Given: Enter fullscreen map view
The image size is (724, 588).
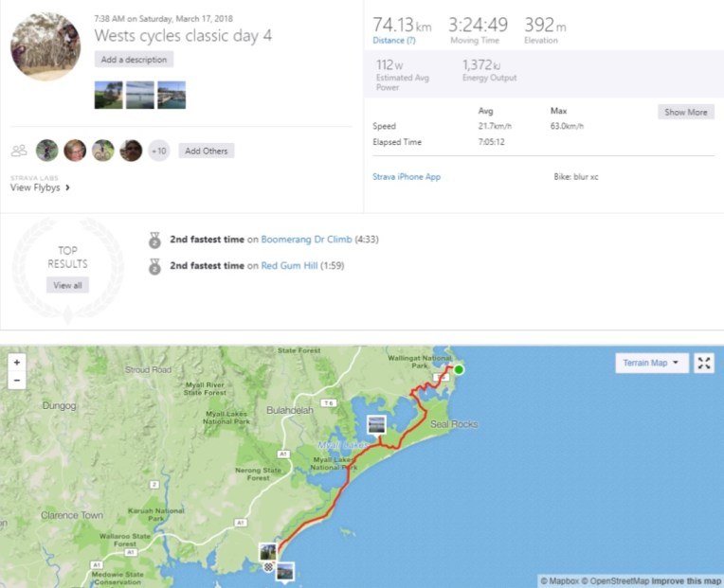Looking at the screenshot, I should tap(704, 364).
